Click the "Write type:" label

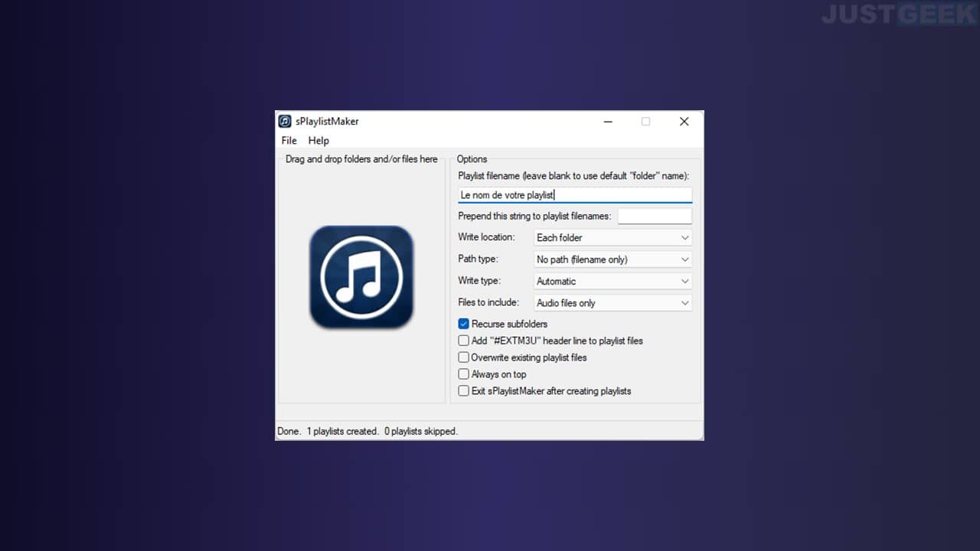point(479,281)
